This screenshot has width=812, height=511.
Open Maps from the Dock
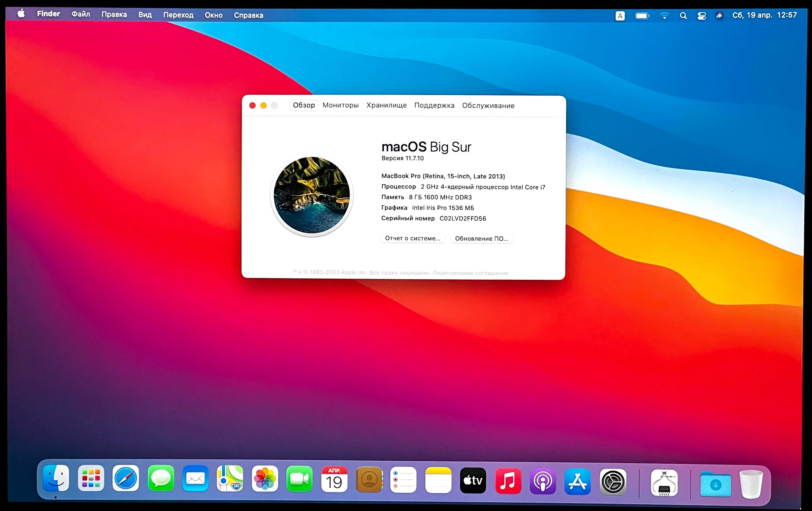tap(230, 479)
